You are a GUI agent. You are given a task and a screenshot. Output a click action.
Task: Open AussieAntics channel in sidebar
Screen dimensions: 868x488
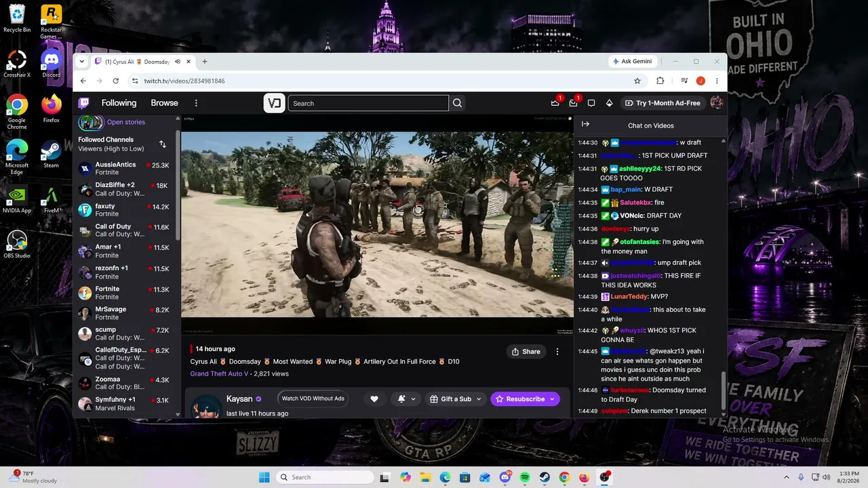[x=124, y=168]
